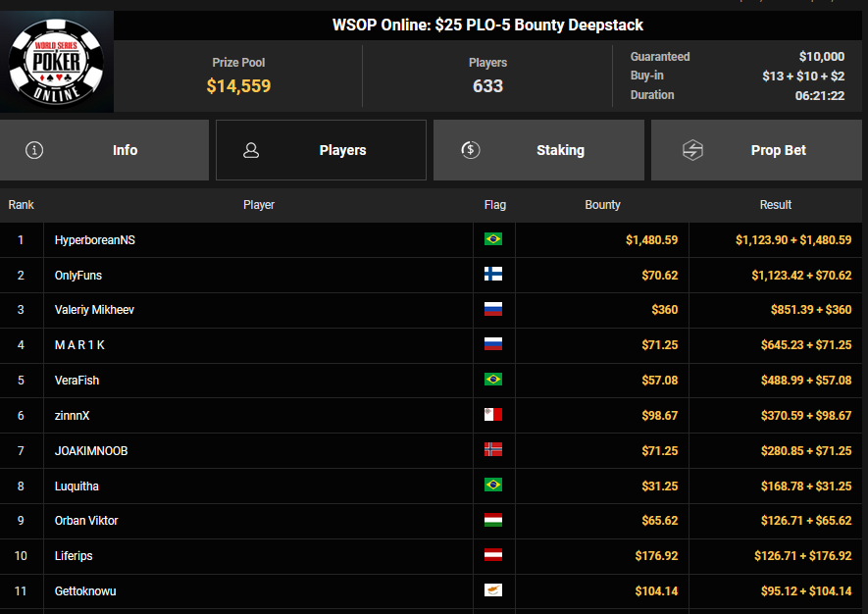Open the Staking tab

click(538, 150)
